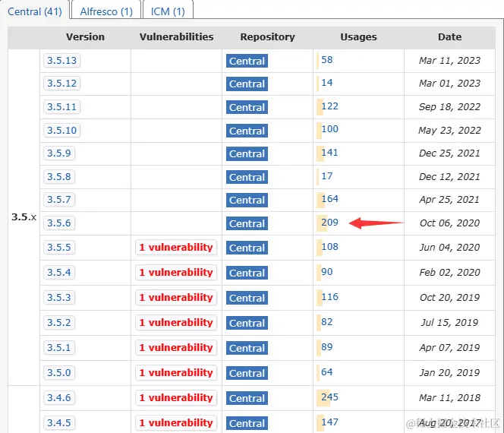Viewport: 504px width, 433px height.
Task: Select the date Mar 11, 2018
Action: [x=449, y=398]
